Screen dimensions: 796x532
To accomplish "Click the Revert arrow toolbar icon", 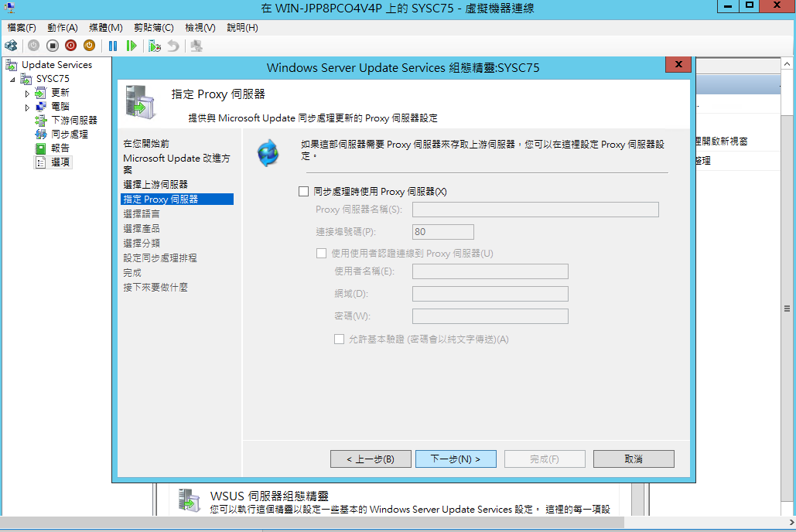I will pos(173,46).
